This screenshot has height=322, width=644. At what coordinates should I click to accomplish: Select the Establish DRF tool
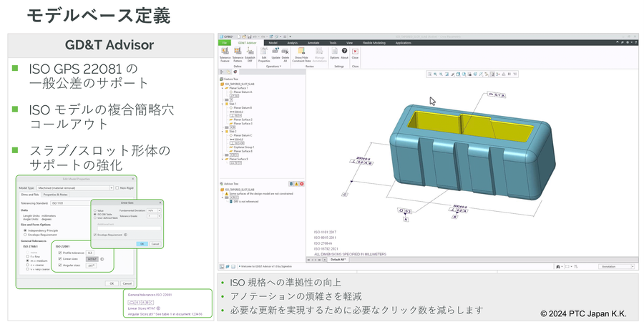[x=250, y=53]
